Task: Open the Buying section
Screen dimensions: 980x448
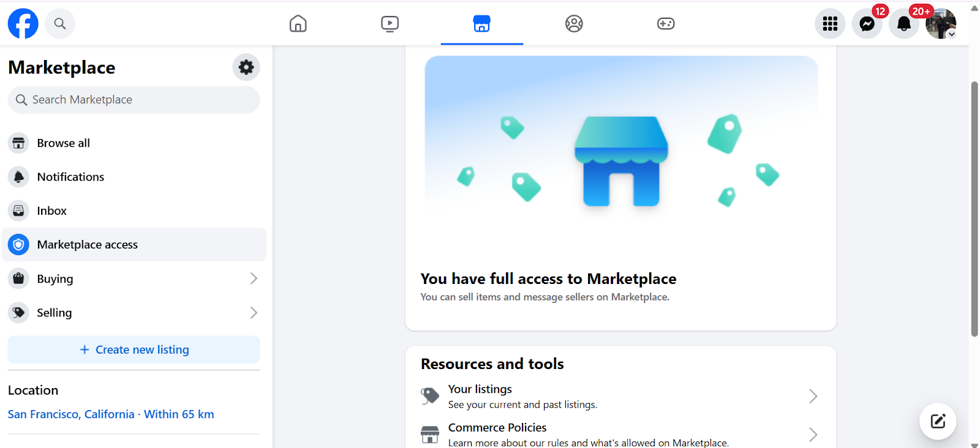Action: pos(134,278)
